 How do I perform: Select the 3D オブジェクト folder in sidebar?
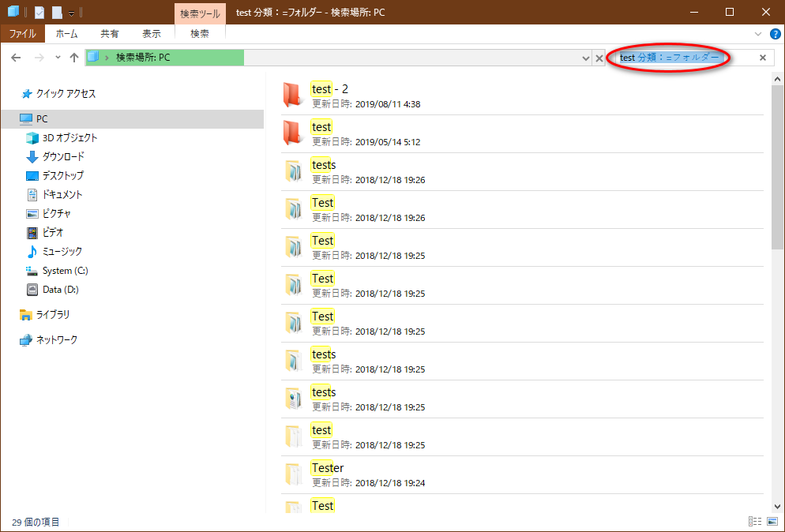[69, 137]
